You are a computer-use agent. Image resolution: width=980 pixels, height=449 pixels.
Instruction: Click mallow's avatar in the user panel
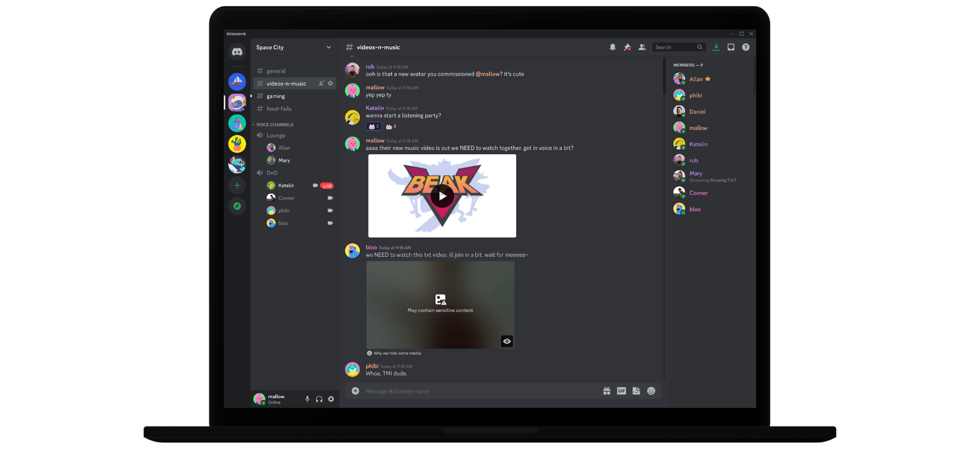coord(259,399)
